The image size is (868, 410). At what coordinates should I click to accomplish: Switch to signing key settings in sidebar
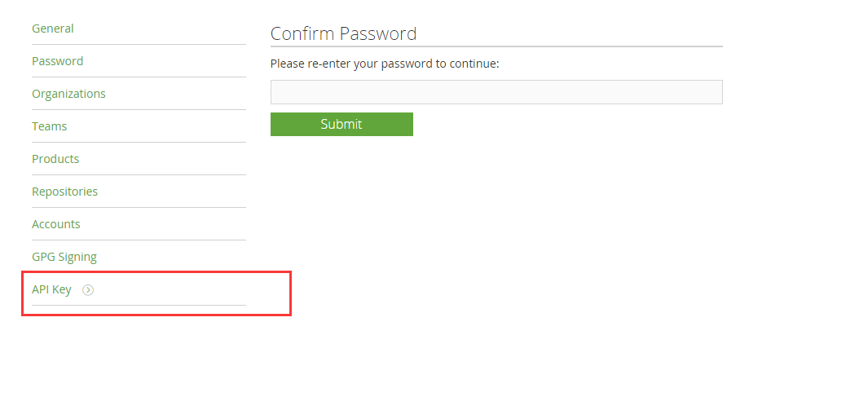click(x=64, y=257)
